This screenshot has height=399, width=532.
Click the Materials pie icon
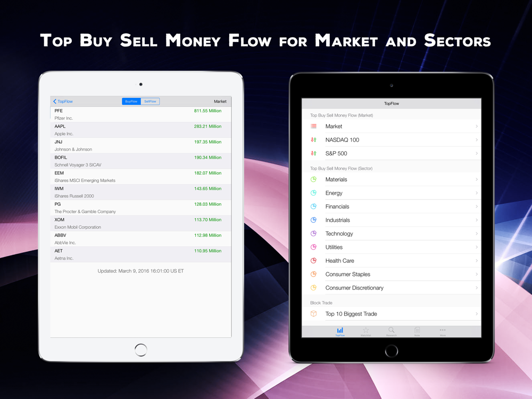[313, 179]
